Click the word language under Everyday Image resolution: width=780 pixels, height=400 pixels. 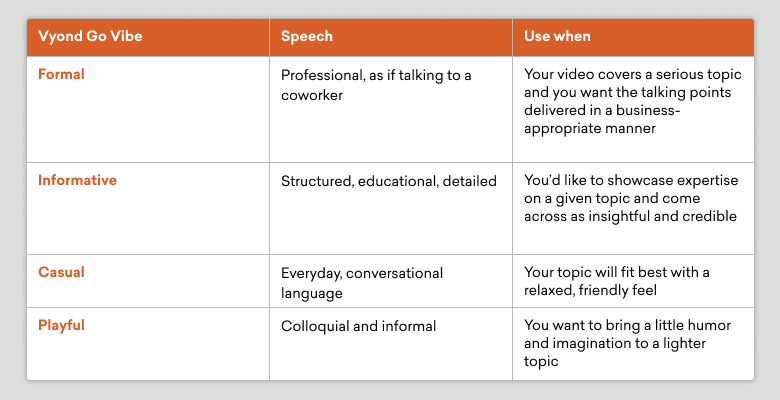click(312, 293)
